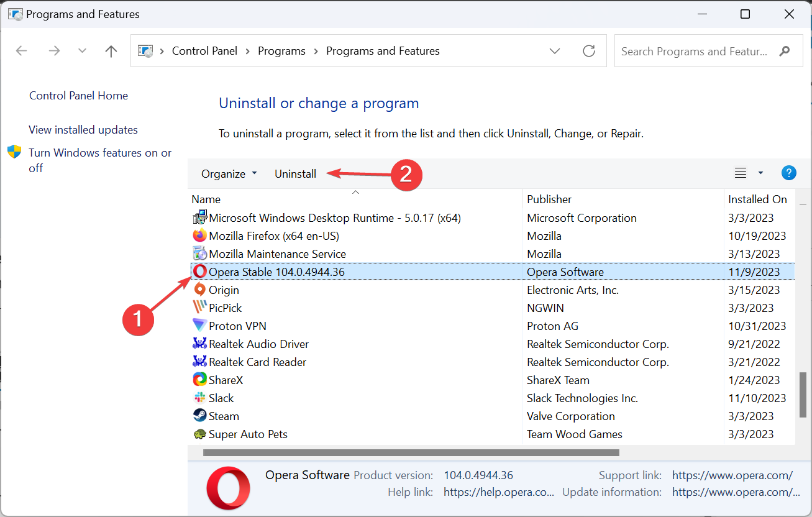Open the view options dropdown arrow

760,173
